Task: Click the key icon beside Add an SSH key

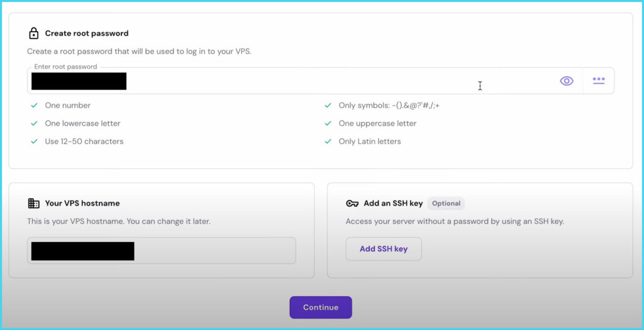Action: (x=352, y=203)
